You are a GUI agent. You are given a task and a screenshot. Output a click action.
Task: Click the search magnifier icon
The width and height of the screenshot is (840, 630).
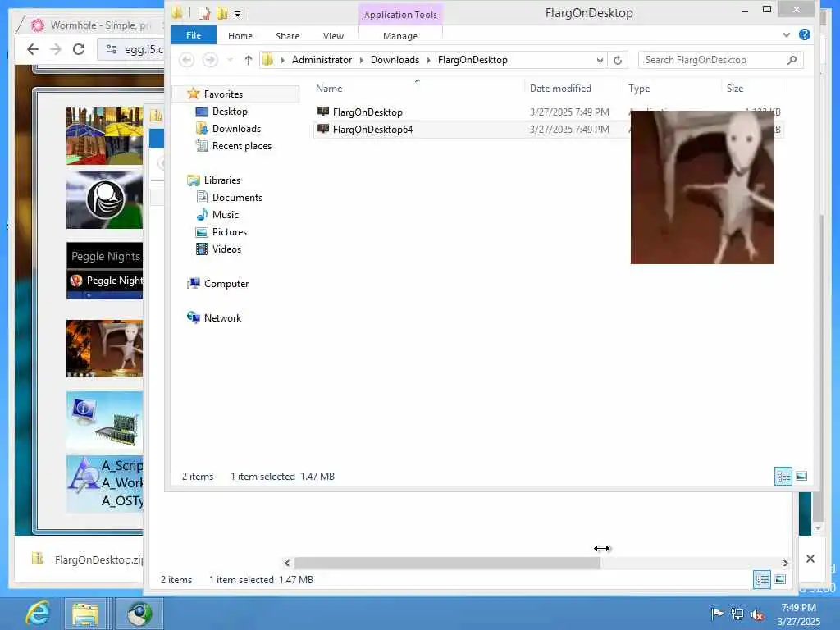tap(792, 60)
